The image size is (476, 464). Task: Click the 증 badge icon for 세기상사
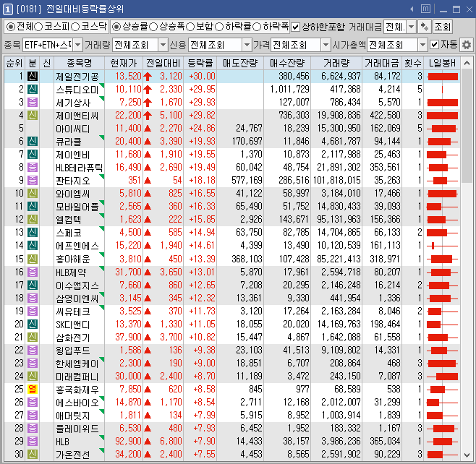tap(33, 102)
